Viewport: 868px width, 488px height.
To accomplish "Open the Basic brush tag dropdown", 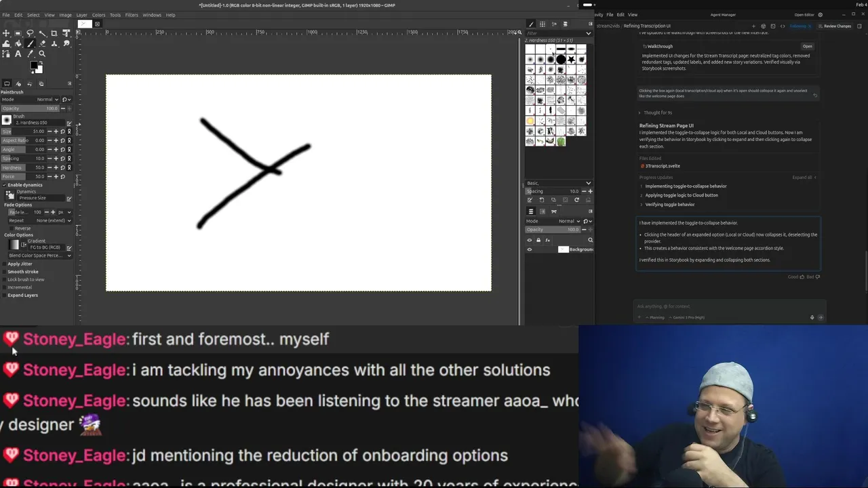I will tap(559, 183).
